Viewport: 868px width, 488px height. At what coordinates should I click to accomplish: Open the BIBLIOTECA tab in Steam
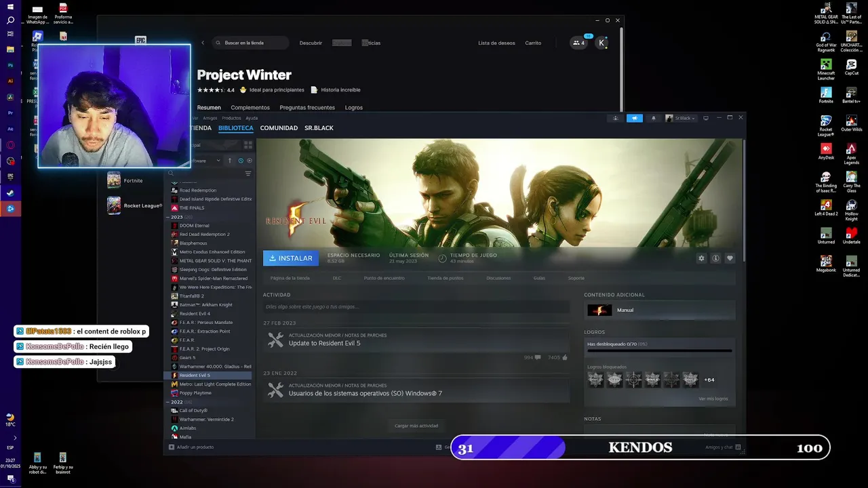pyautogui.click(x=236, y=128)
